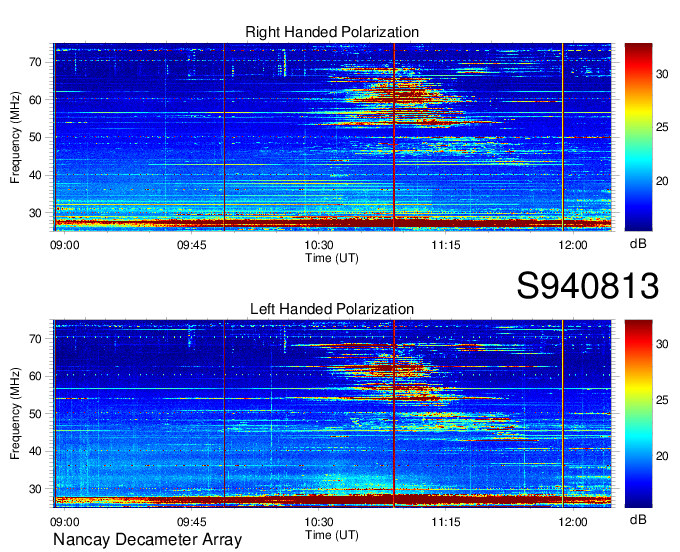
Task: Click the 09:45 tick of Right Handed plot
Action: (192, 245)
